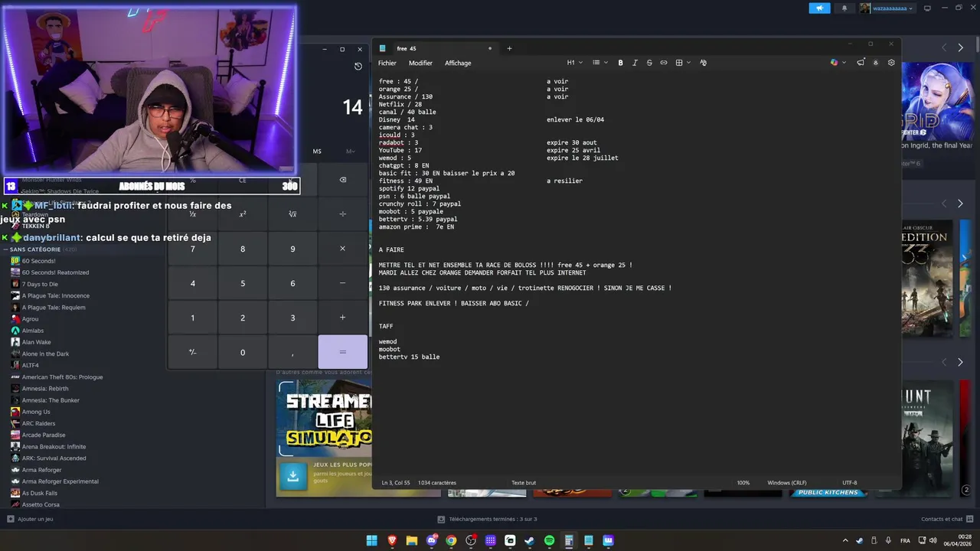
Task: Open the taskbar clock and date
Action: 959,540
